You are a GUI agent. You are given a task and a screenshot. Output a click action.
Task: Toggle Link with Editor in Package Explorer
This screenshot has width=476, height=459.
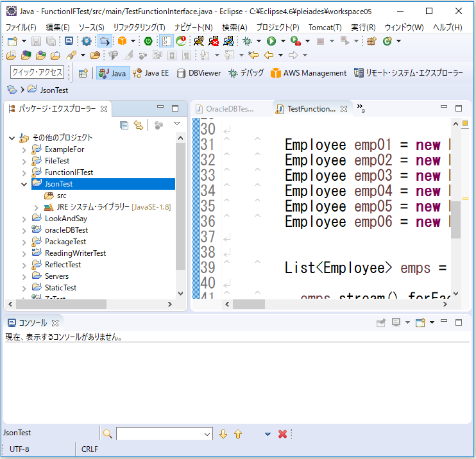[x=139, y=125]
